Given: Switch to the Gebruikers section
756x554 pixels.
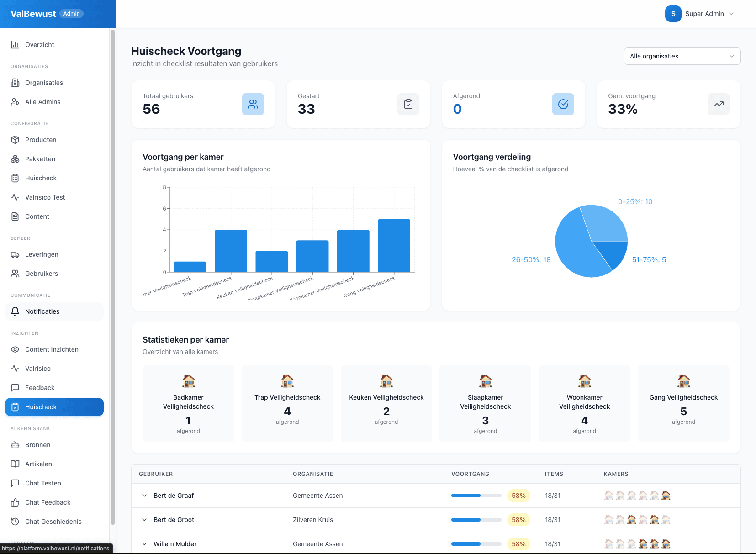Looking at the screenshot, I should 41,274.
